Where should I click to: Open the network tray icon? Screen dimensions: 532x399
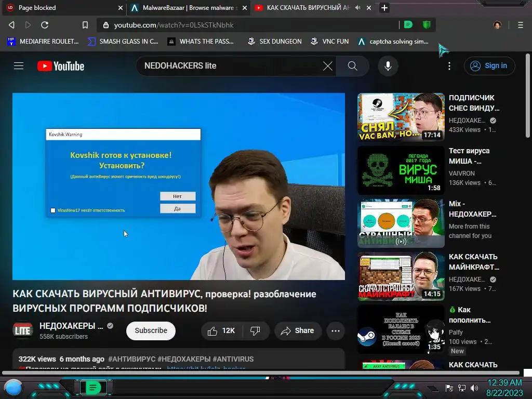click(462, 388)
